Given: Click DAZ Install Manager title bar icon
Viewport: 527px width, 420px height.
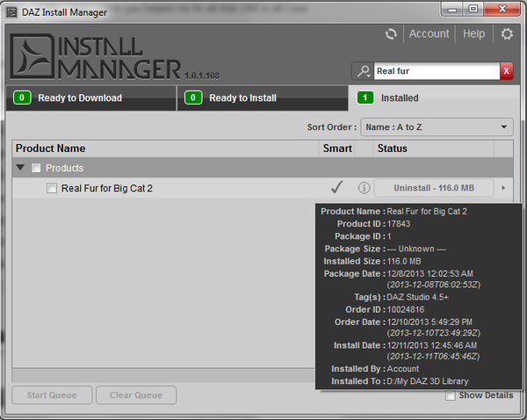Looking at the screenshot, I should 11,12.
